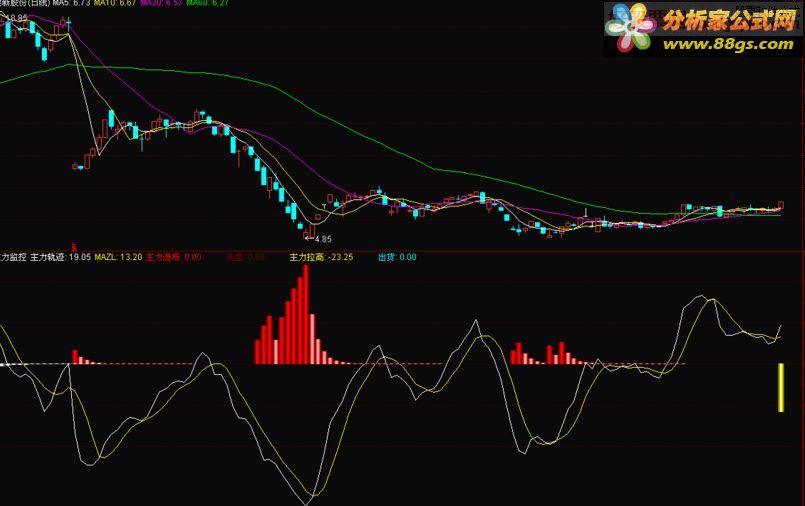Click the tall yellow bar in indicator panel
This screenshot has height=506, width=805.
(x=781, y=387)
